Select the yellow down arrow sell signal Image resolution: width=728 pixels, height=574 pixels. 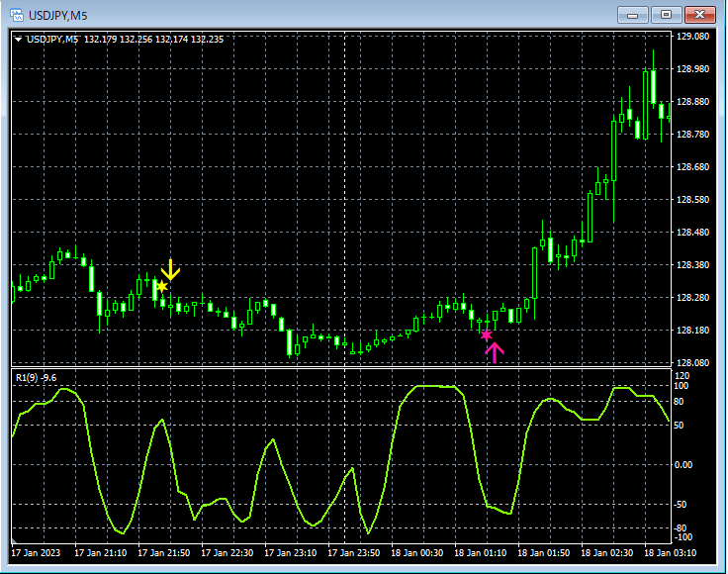[x=170, y=269]
